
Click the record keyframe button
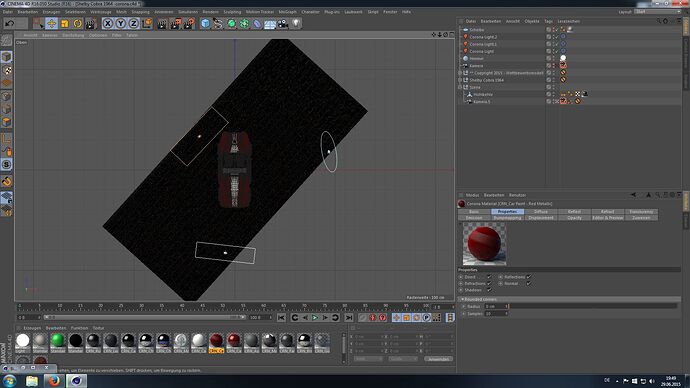tap(372, 318)
